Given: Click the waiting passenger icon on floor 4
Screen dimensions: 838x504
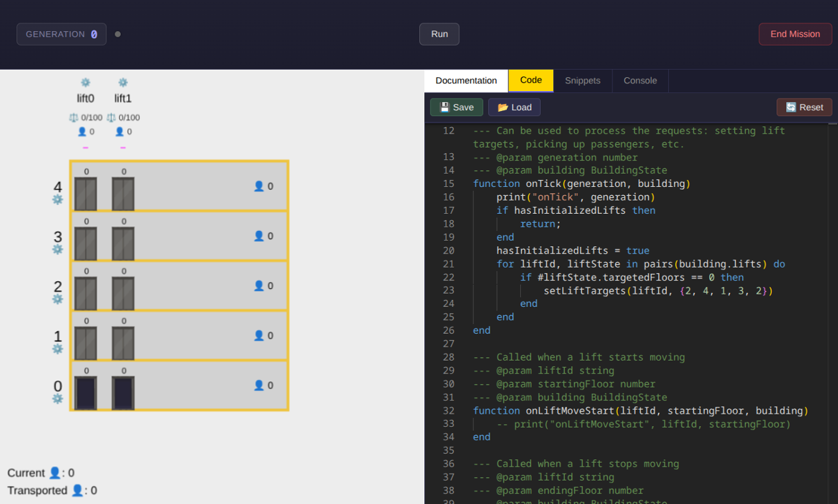Looking at the screenshot, I should click(x=259, y=186).
